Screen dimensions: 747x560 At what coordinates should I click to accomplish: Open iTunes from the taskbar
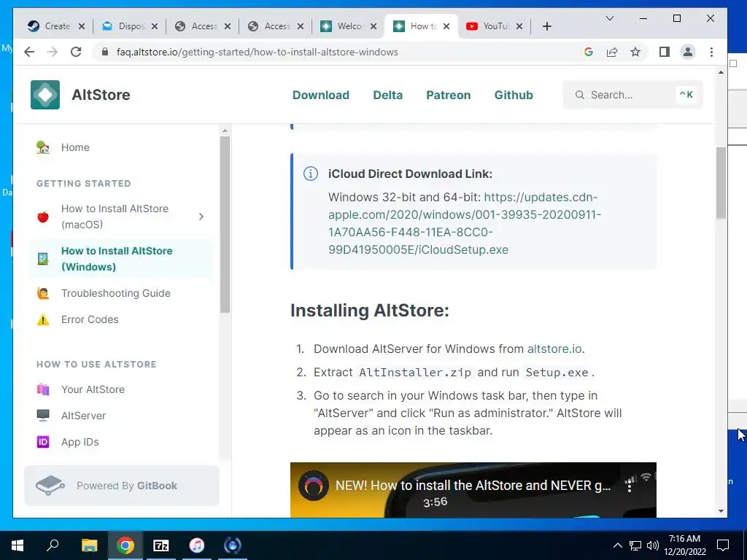197,545
